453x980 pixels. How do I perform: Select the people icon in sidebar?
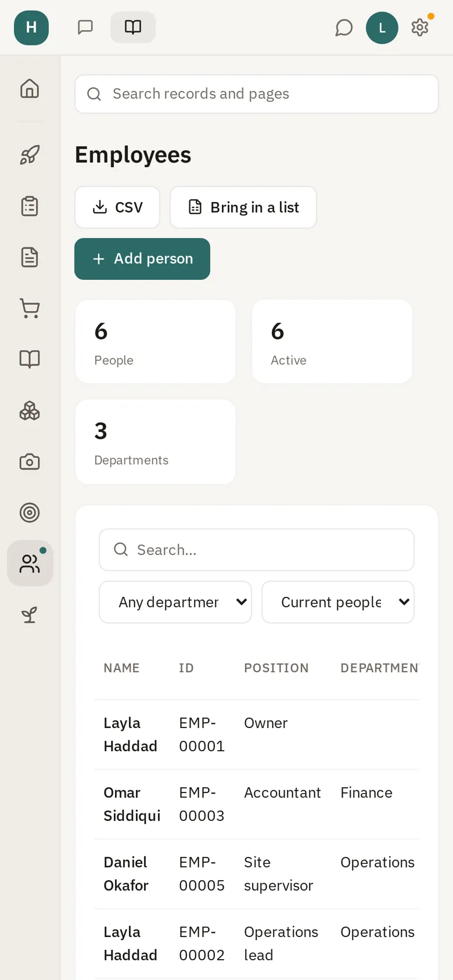pyautogui.click(x=30, y=563)
